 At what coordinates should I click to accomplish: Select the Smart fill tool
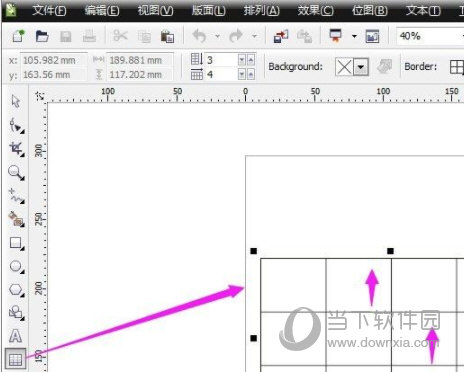[16, 219]
